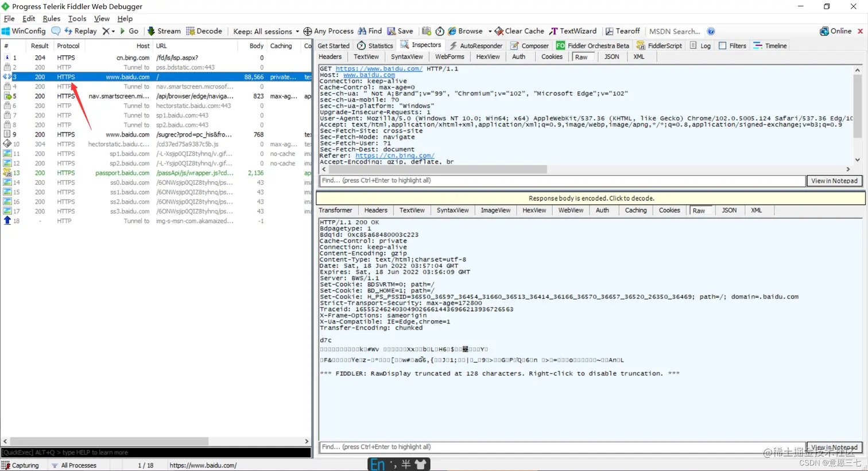Switch to the Timeline tab
The image size is (868, 471).
coord(770,45)
